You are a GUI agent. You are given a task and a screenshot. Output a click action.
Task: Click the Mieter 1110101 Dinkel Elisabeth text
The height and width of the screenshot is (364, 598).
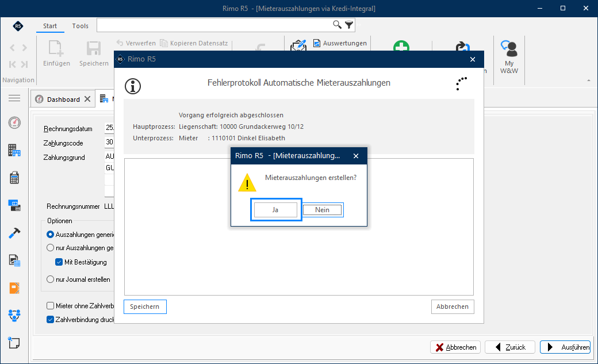tap(232, 138)
